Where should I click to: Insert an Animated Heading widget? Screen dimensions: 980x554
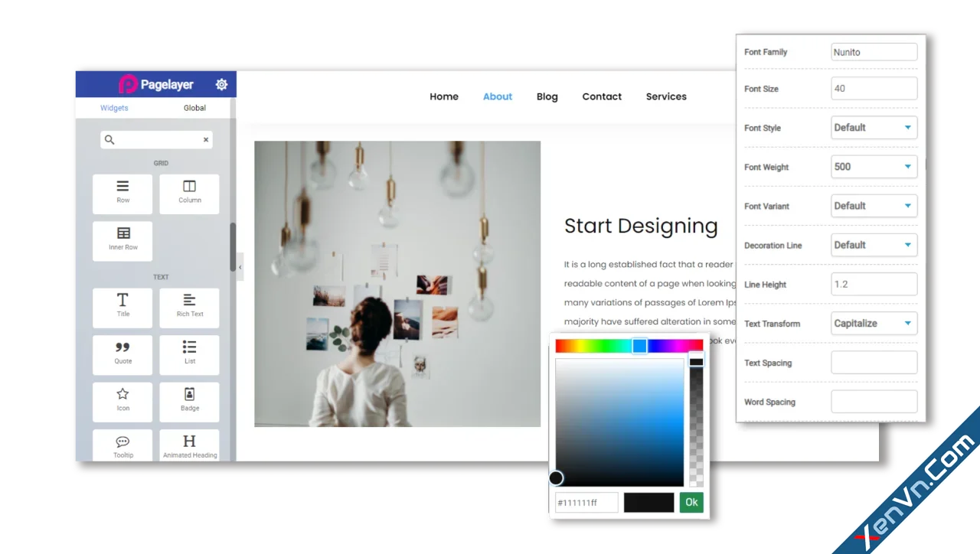click(189, 446)
